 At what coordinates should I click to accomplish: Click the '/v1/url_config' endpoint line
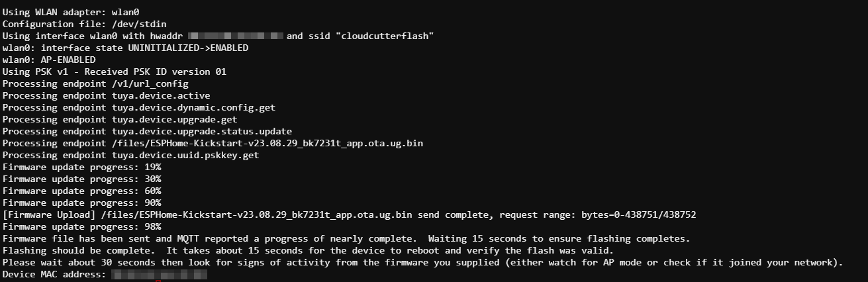tap(95, 83)
